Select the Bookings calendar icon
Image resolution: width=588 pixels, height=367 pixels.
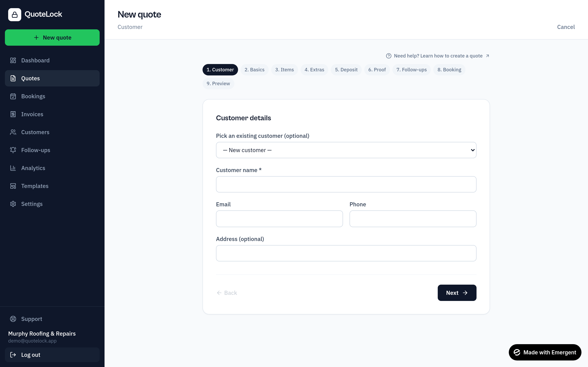[13, 96]
